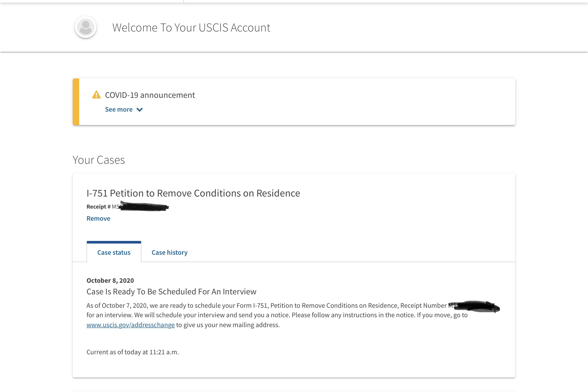Expand COVID-19 announcement with See more

click(x=119, y=109)
